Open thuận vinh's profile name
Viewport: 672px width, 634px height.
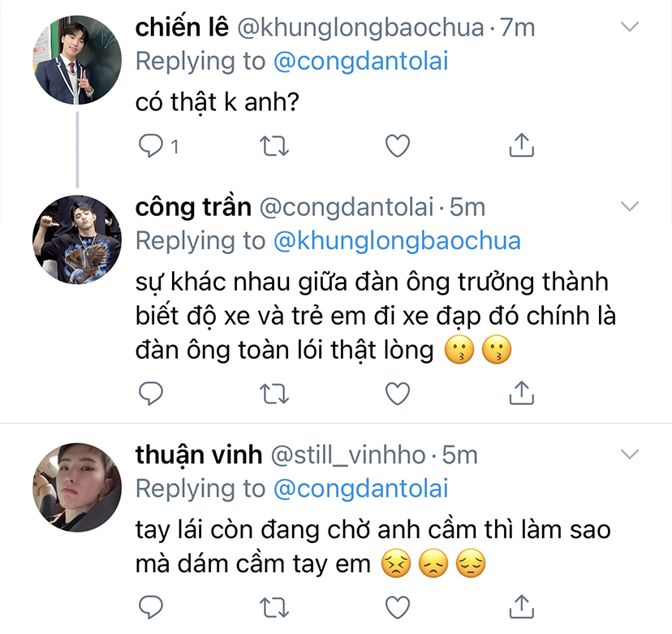pos(198,455)
